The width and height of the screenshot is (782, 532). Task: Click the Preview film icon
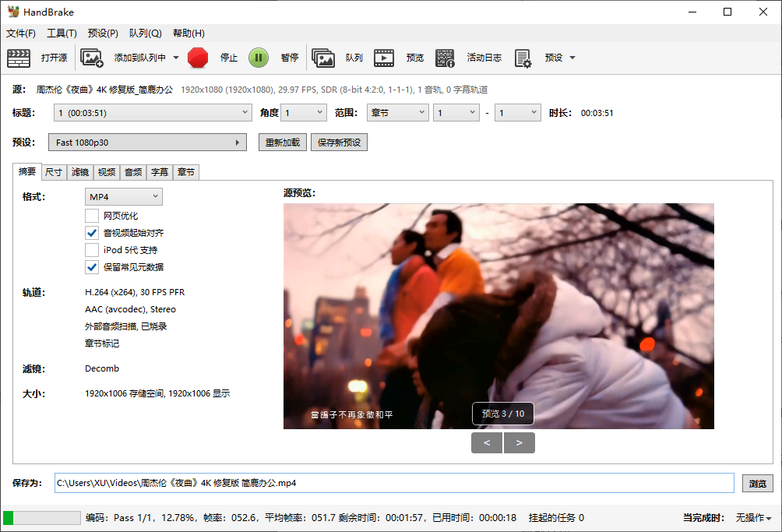coord(383,58)
